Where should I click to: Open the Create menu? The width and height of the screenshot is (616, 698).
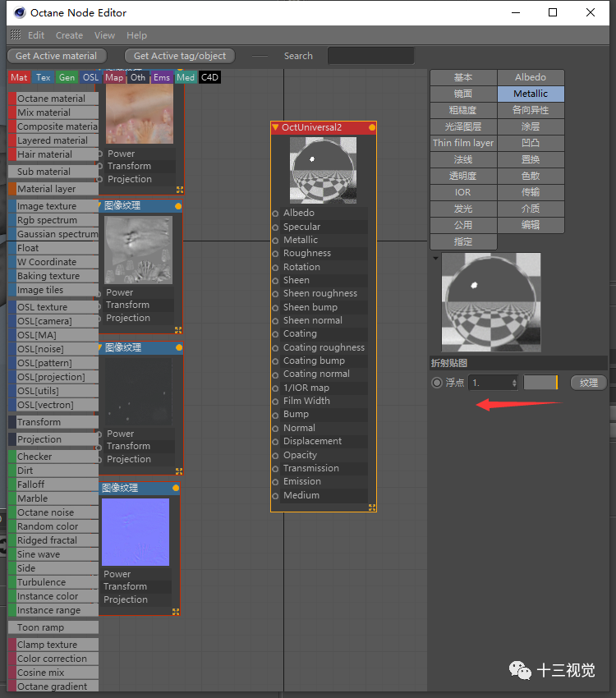[x=70, y=35]
